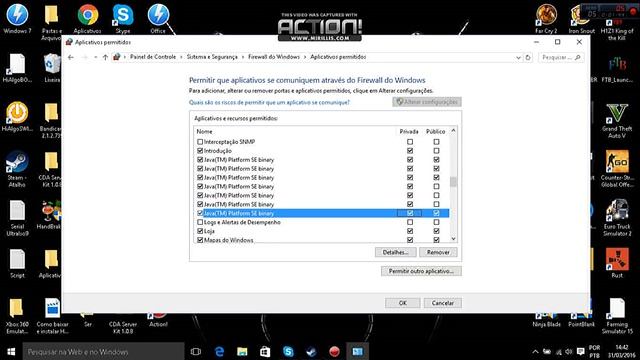This screenshot has height=360, width=640.
Task: Refresh the address bar location
Action: pyautogui.click(x=528, y=58)
